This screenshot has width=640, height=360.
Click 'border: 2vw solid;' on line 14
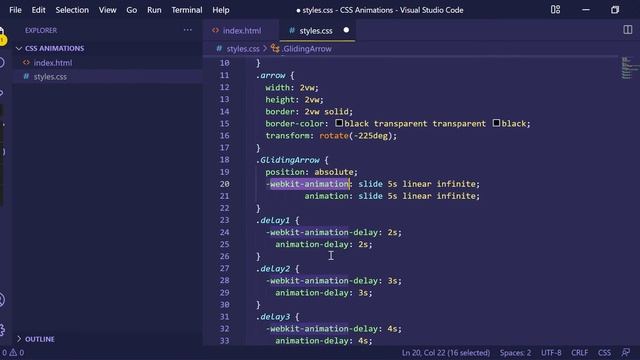[x=309, y=111]
